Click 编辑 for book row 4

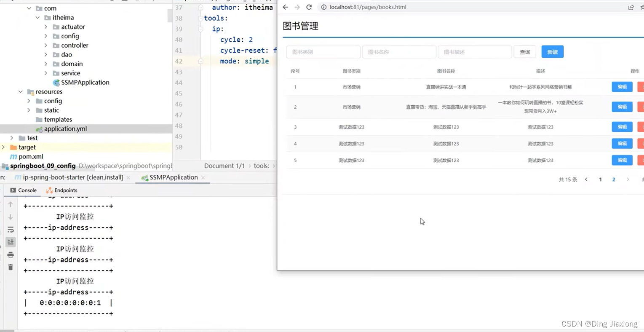click(622, 144)
